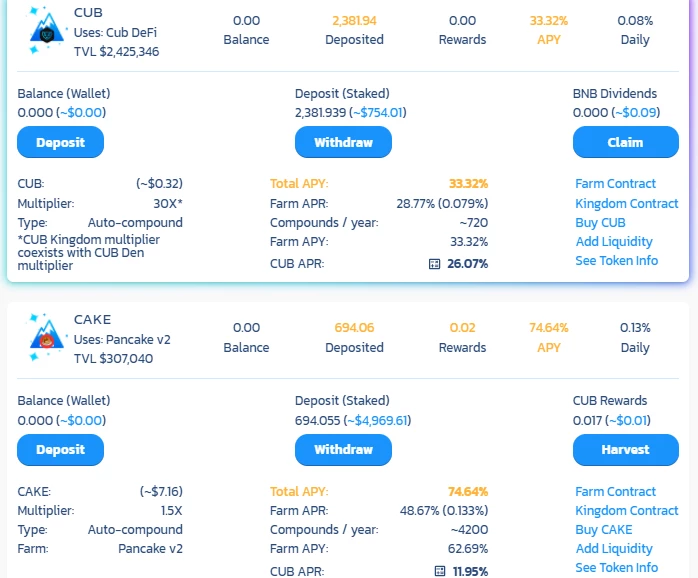Viewport: 698px width, 578px height.
Task: Open Add Liquidity under the CUB kingdom
Action: tap(614, 241)
